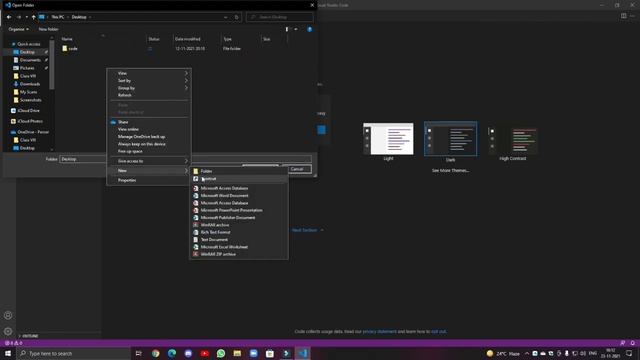Viewport: 640px width, 360px height.
Task: Expand the View submenu in context menu
Action: coord(149,73)
